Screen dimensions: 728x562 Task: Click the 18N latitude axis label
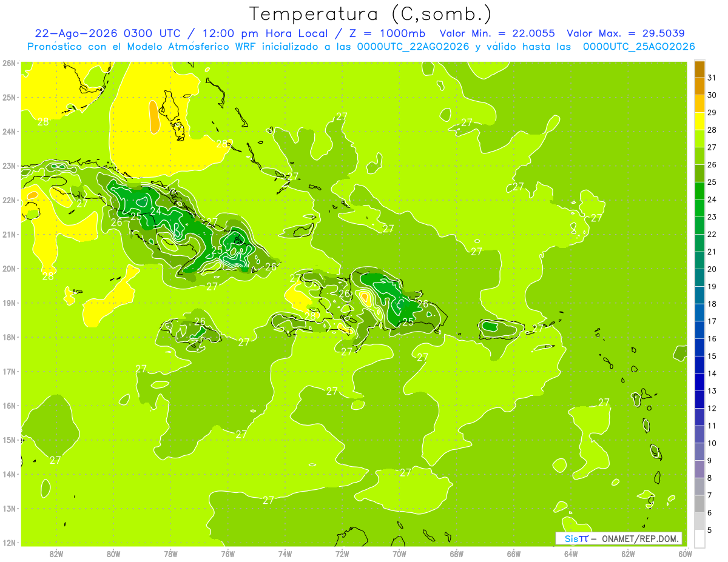[8, 337]
